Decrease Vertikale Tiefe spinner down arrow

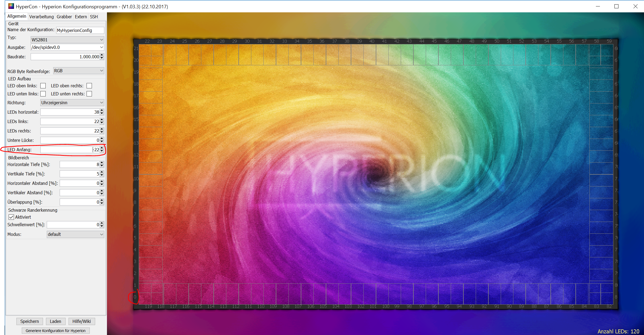click(102, 175)
